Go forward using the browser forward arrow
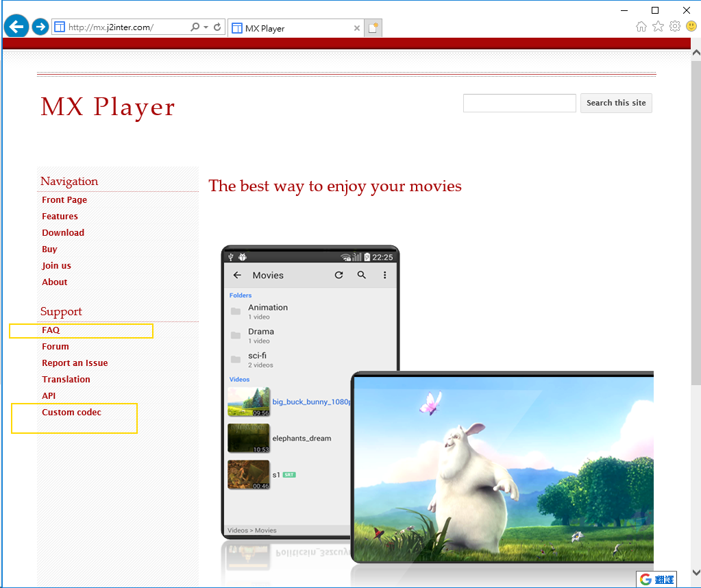701x588 pixels. pos(40,27)
